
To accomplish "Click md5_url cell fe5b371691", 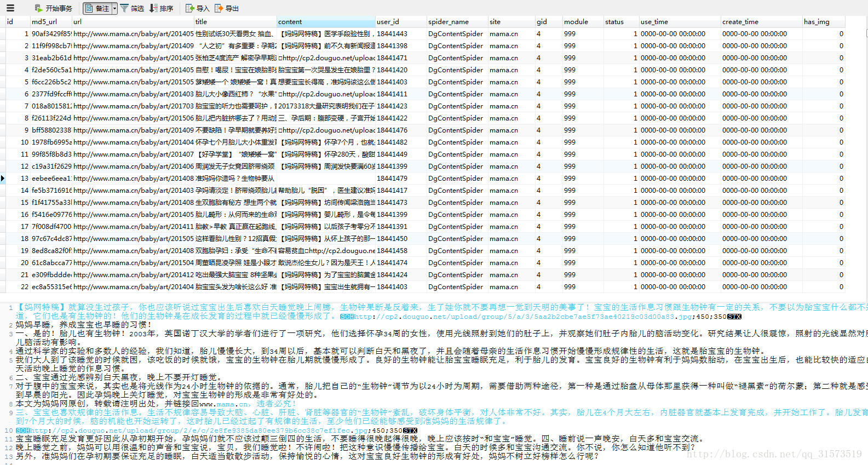I will point(51,191).
